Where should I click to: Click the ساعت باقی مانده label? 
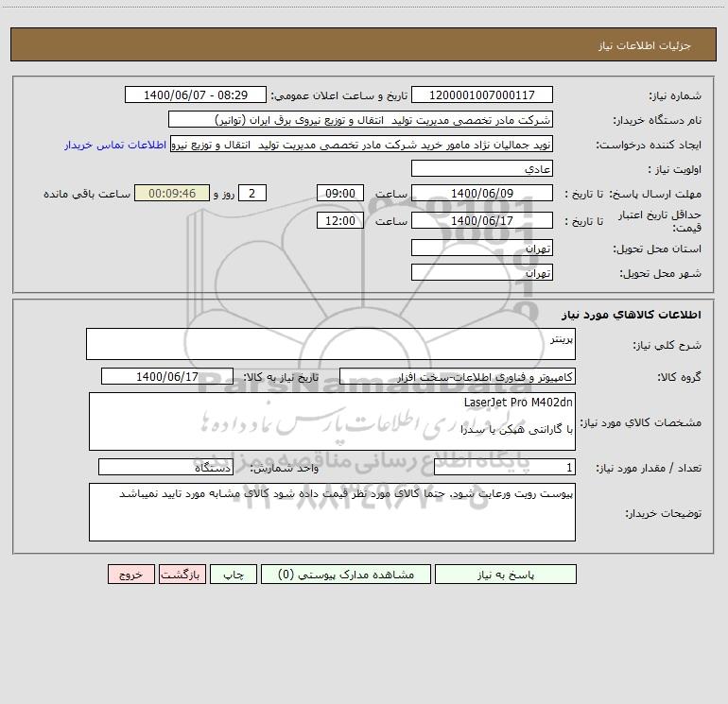click(x=87, y=194)
